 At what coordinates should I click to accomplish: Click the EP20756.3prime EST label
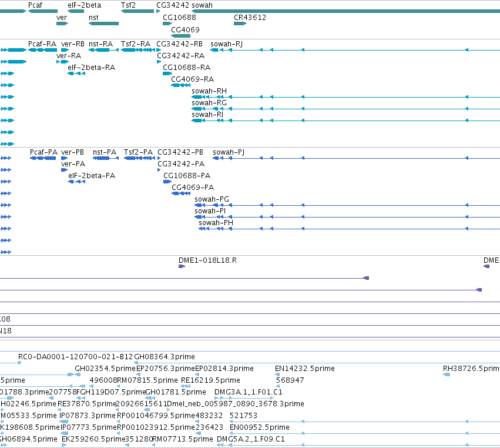pyautogui.click(x=166, y=369)
